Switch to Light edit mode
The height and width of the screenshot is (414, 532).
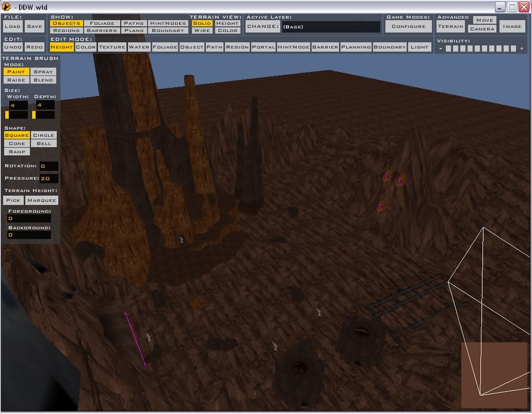[419, 47]
